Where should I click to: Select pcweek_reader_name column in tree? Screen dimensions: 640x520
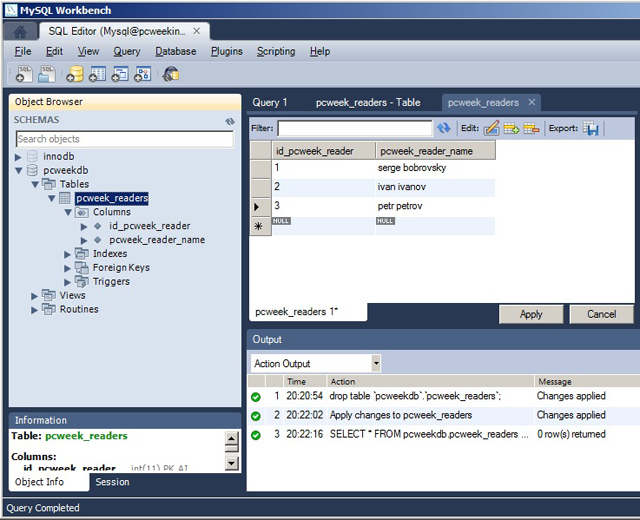point(157,240)
